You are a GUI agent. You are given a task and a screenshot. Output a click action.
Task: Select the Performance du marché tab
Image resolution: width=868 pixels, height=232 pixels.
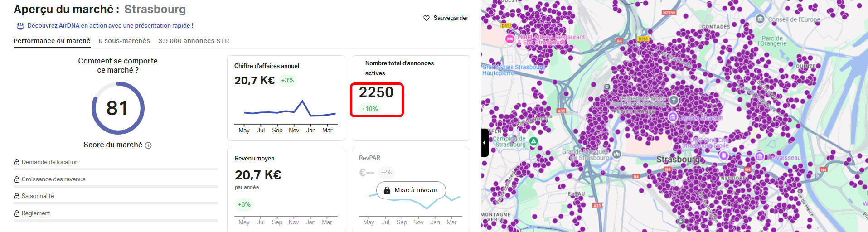coord(52,41)
